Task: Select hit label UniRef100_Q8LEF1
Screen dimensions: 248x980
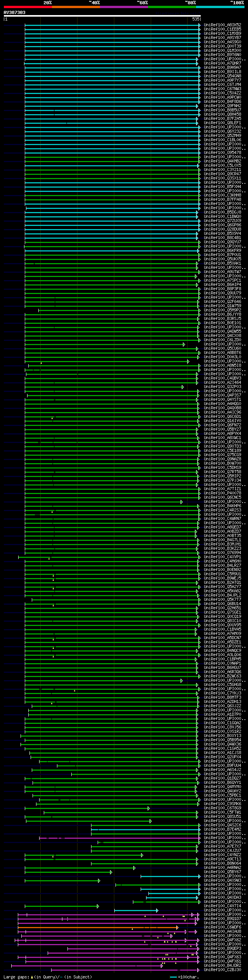Action: (222, 123)
